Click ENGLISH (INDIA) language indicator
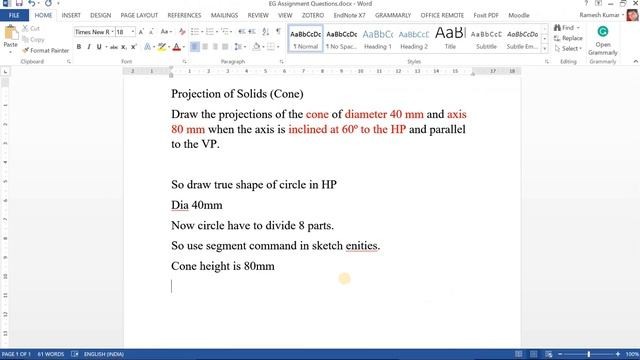This screenshot has height=360, width=640. (x=104, y=354)
